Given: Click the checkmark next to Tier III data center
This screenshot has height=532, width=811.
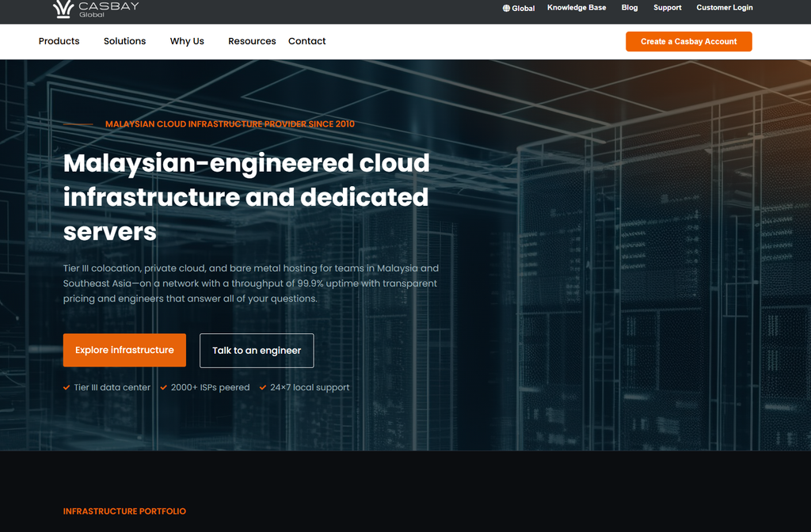Looking at the screenshot, I should 67,387.
